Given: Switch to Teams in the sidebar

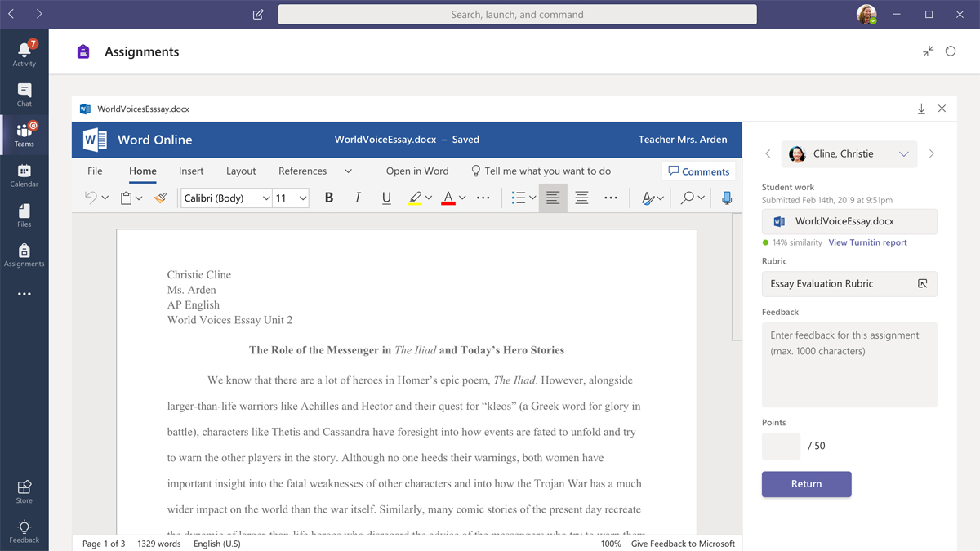Looking at the screenshot, I should (x=24, y=135).
